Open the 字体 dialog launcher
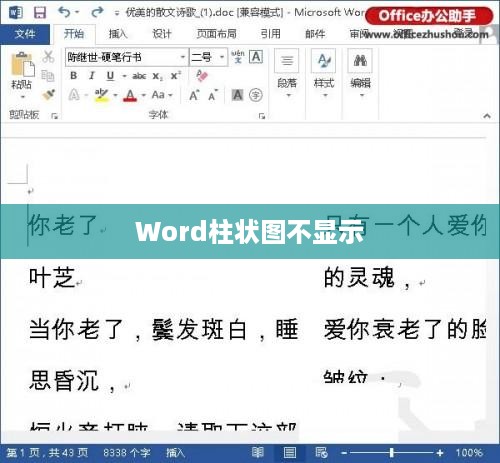This screenshot has width=500, height=463. point(262,116)
